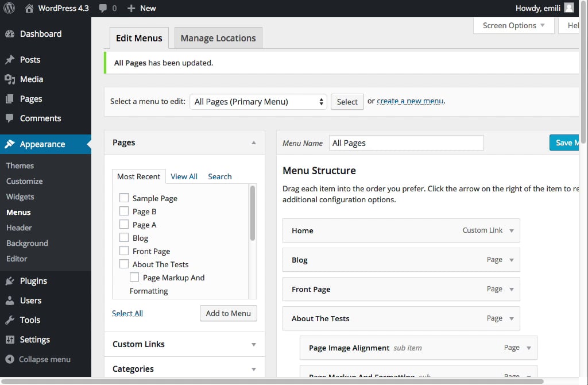The height and width of the screenshot is (385, 588).
Task: Click the Collapse menu arrow icon
Action: 10,359
